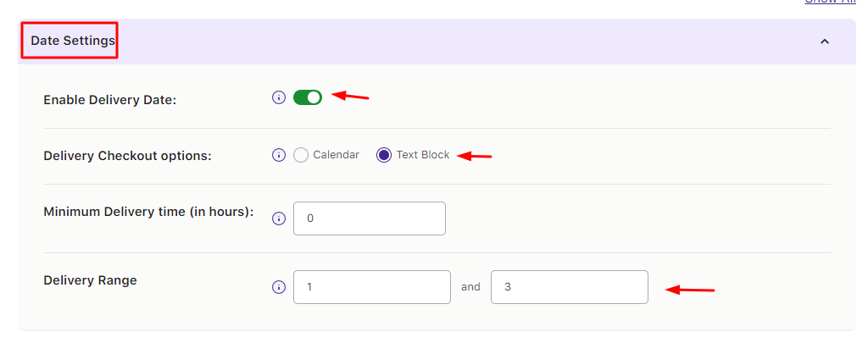Click info icon beside Enable Delivery Date
The image size is (868, 343).
(x=278, y=97)
